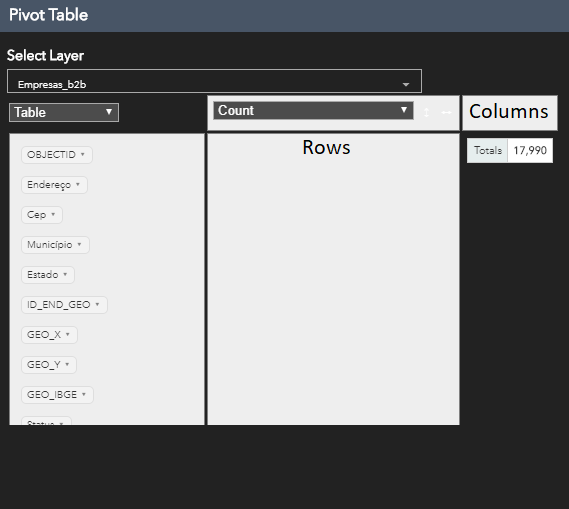
Task: Click the Pivot Table title
Action: (x=49, y=15)
